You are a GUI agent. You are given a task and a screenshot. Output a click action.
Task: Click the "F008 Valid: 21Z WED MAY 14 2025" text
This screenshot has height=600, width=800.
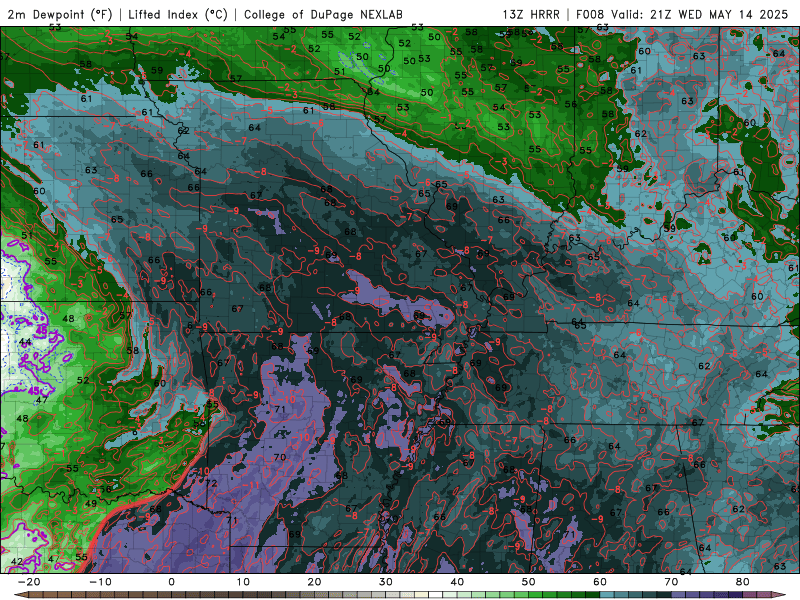click(x=682, y=14)
